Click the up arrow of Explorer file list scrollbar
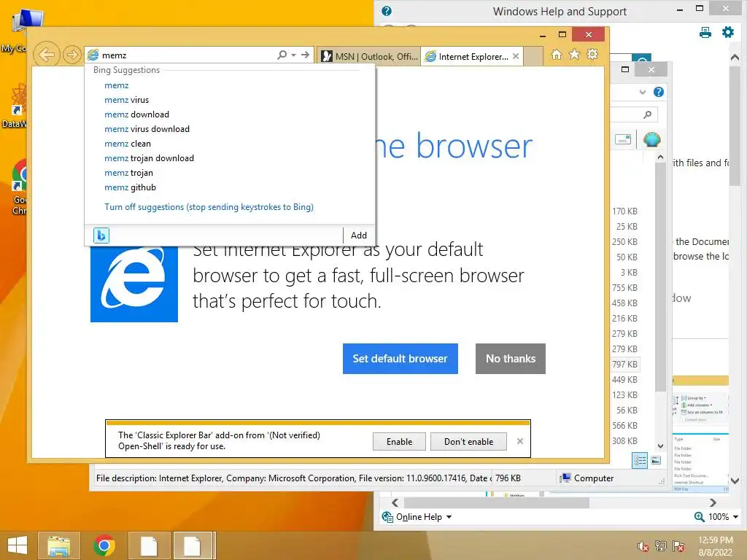Image resolution: width=747 pixels, height=560 pixels. click(660, 157)
